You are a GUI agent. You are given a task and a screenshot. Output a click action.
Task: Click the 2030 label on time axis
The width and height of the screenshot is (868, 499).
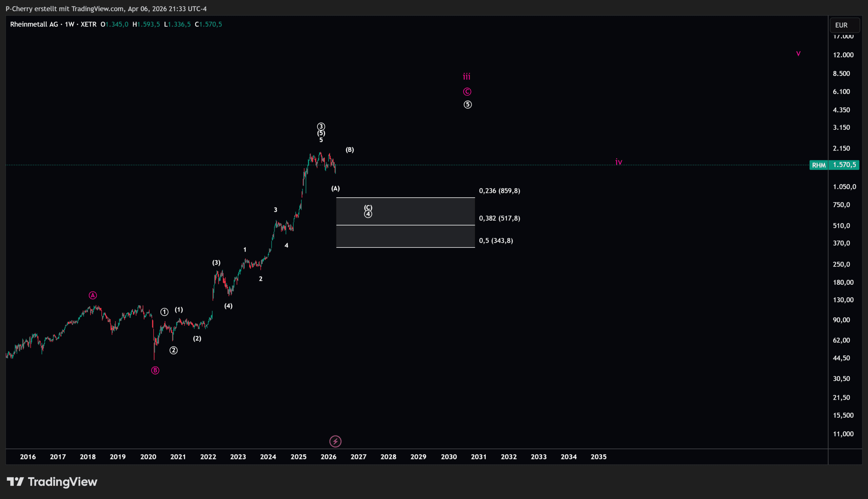click(449, 457)
